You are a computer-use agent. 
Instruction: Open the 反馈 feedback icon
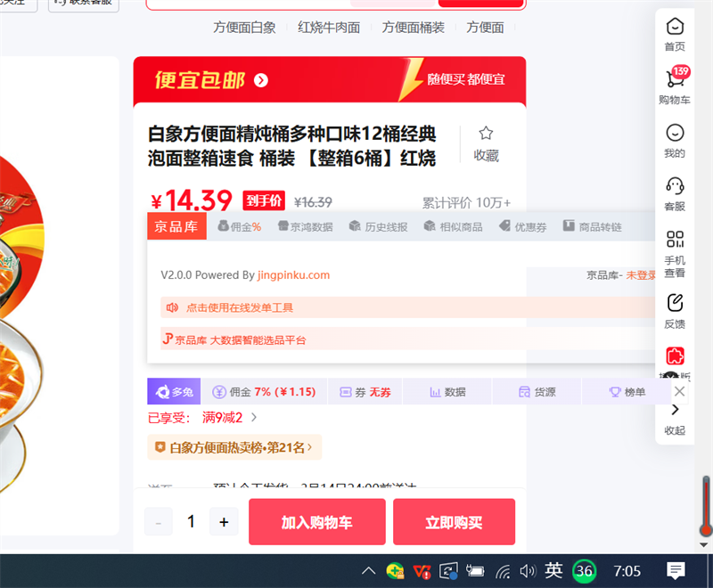675,303
